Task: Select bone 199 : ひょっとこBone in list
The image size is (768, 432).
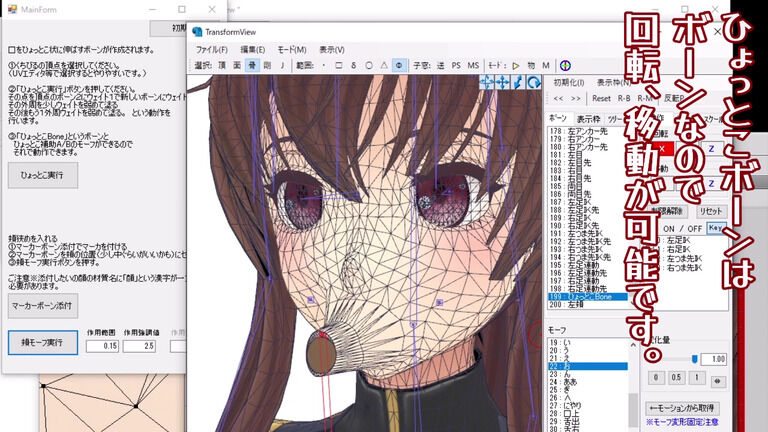Action: pyautogui.click(x=587, y=297)
